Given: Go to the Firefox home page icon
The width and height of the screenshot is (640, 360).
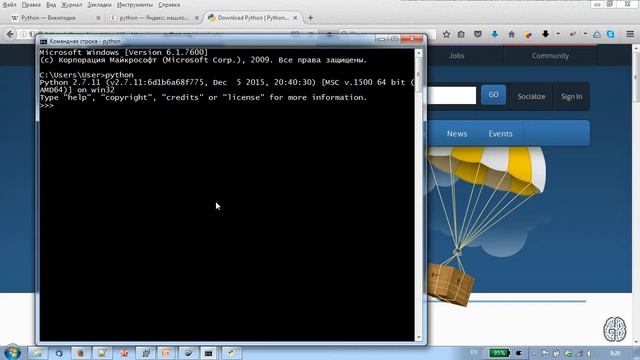Looking at the screenshot, I should click(x=511, y=34).
